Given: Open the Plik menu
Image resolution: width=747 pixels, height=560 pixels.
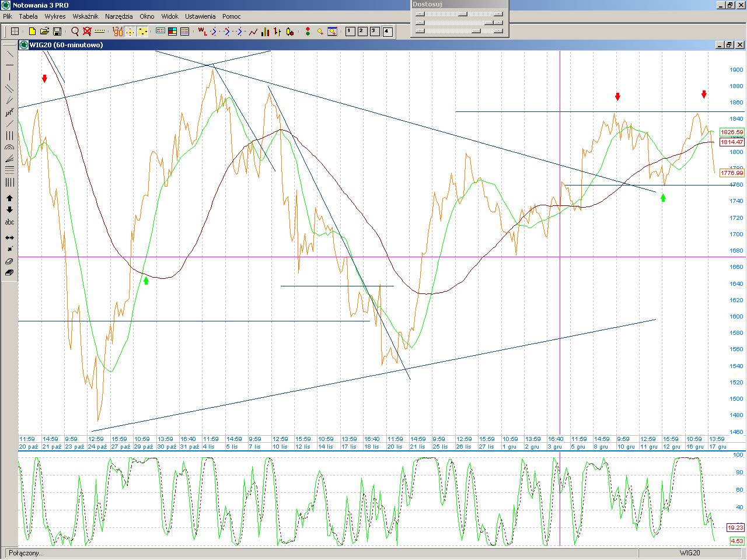Looking at the screenshot, I should [x=8, y=16].
